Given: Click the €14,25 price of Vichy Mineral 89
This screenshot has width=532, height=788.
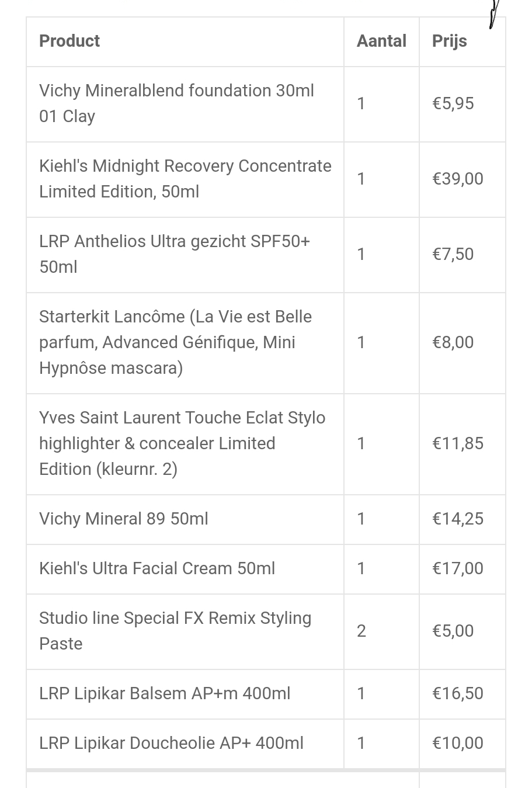Looking at the screenshot, I should point(458,519).
